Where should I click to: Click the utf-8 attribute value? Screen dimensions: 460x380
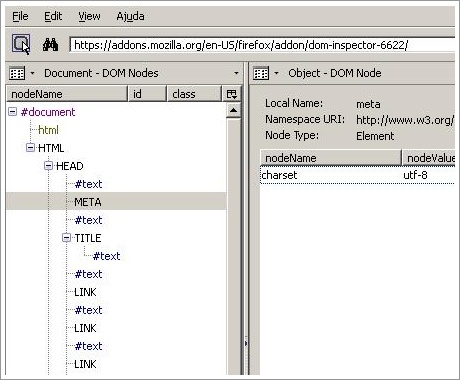coord(415,175)
